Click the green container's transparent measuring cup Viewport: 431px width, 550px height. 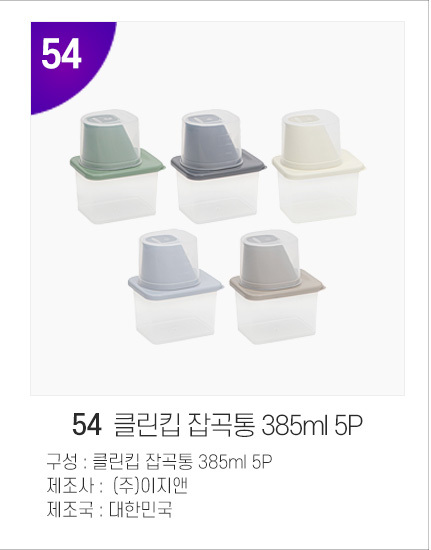[110, 139]
